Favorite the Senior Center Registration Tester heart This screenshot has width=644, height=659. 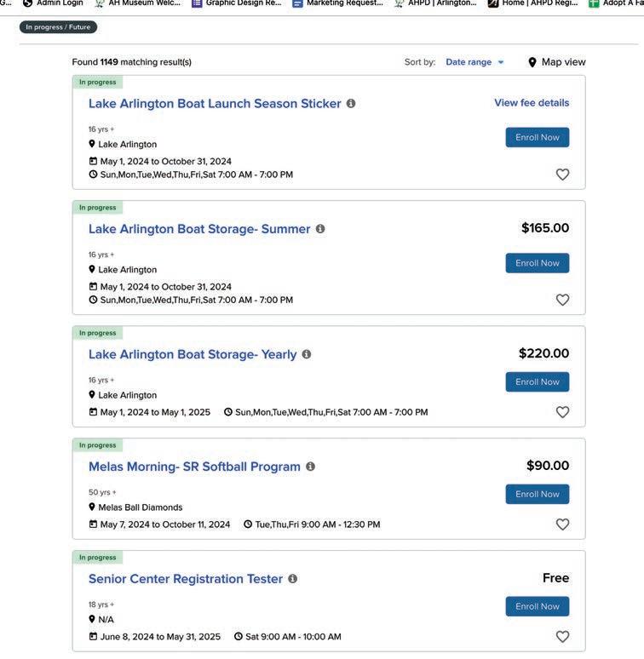click(x=562, y=637)
